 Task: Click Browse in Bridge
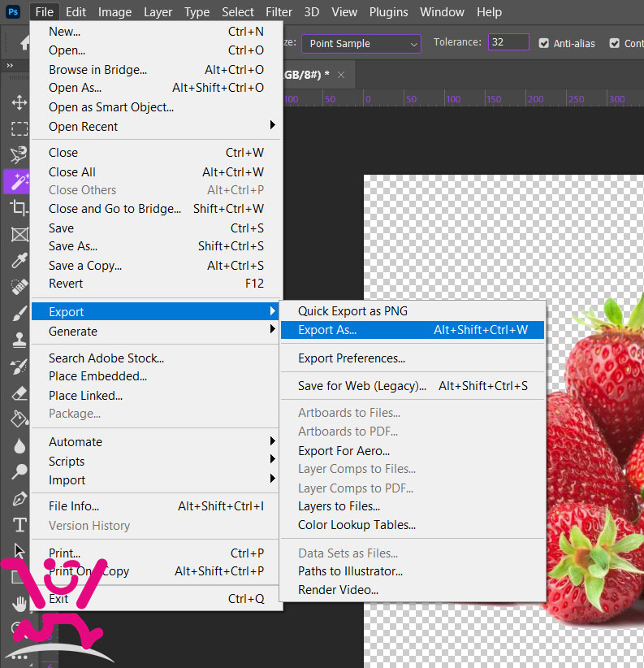(x=156, y=69)
